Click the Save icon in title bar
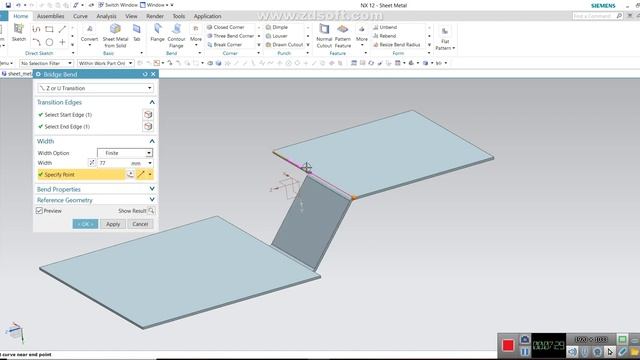Image resolution: width=640 pixels, height=360 pixels. pyautogui.click(x=8, y=5)
